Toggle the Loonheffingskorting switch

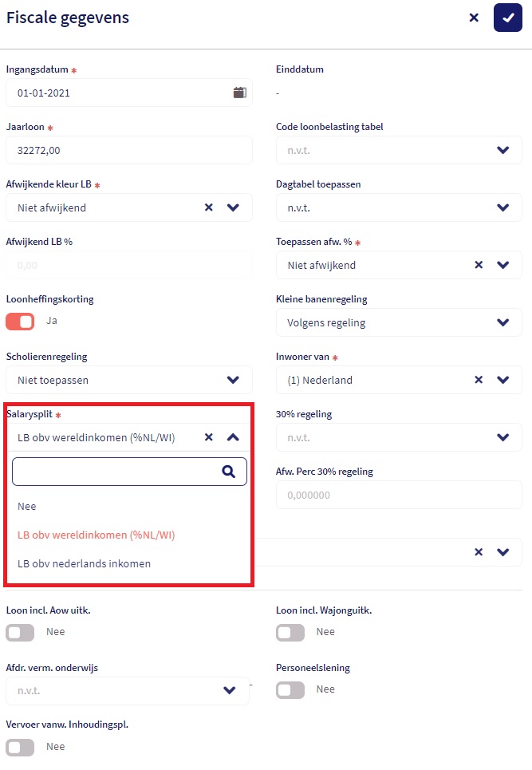point(20,321)
